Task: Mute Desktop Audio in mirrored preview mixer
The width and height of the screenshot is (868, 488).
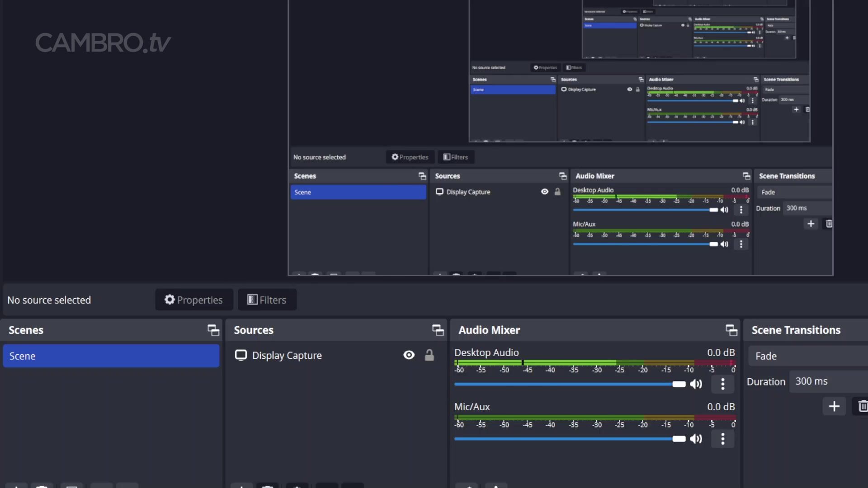Action: (724, 210)
